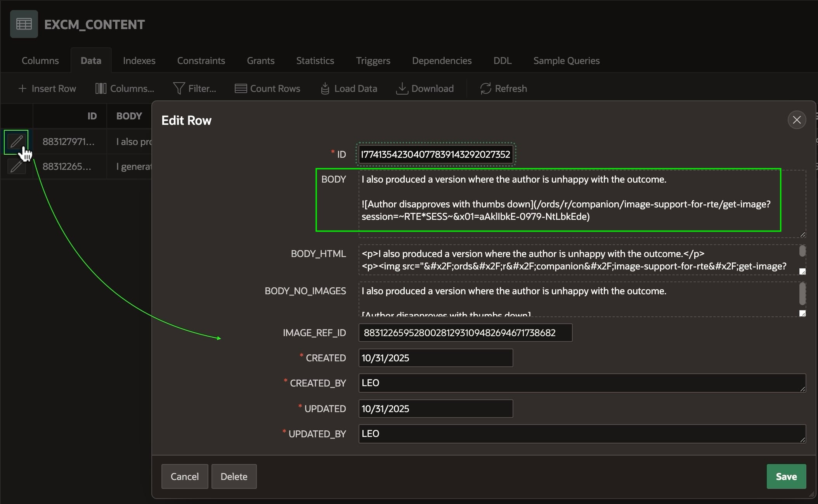Click the Delete button
818x504 pixels.
pyautogui.click(x=234, y=476)
